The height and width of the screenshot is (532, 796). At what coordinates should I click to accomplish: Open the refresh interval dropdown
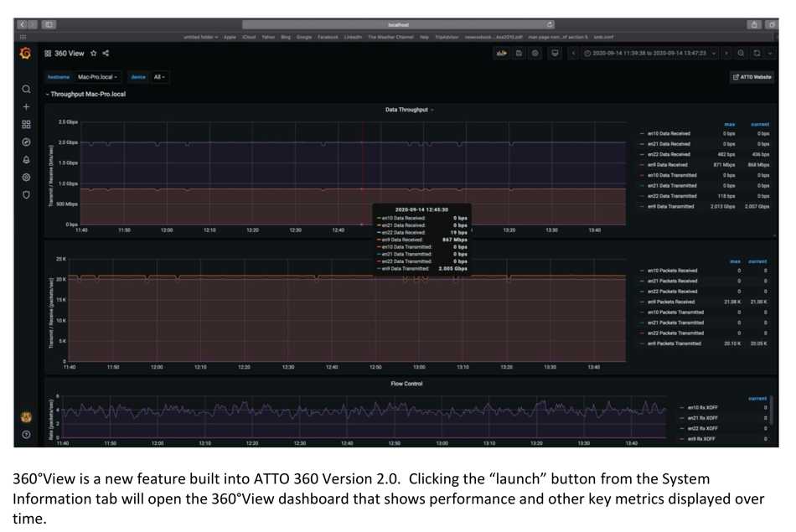click(x=769, y=54)
